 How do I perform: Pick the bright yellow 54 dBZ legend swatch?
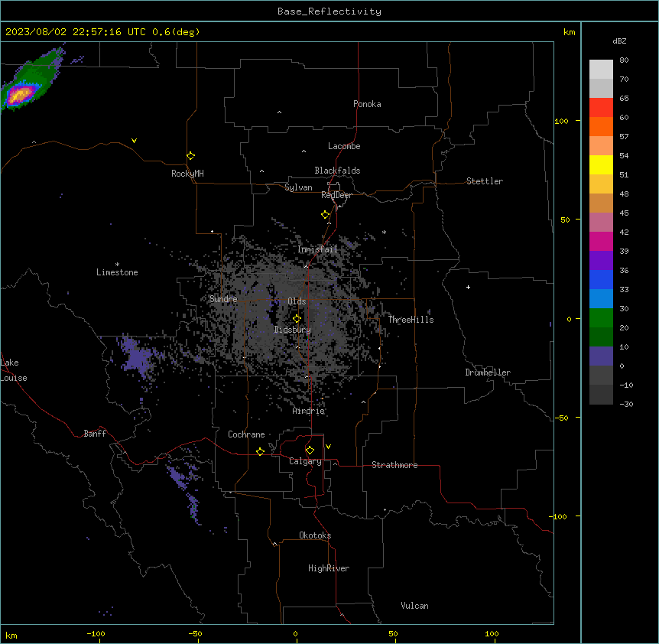(x=601, y=164)
